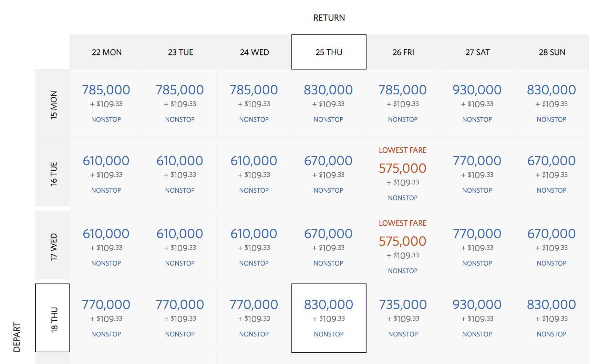Image resolution: width=598 pixels, height=364 pixels.
Task: Choose 17 WED to 22 MON fare 610,000
Action: click(106, 247)
